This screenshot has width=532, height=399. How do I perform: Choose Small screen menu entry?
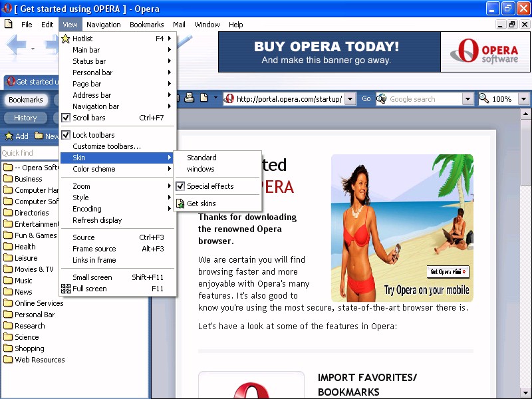coord(118,277)
